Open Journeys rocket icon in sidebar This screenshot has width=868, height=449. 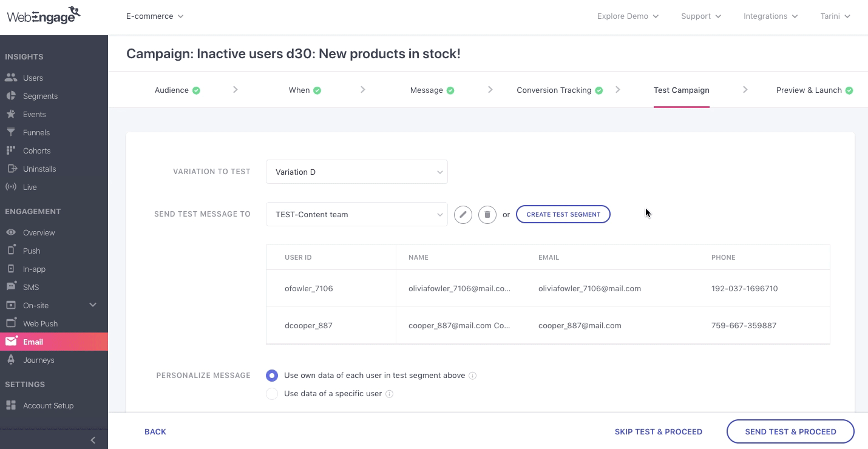(x=11, y=360)
